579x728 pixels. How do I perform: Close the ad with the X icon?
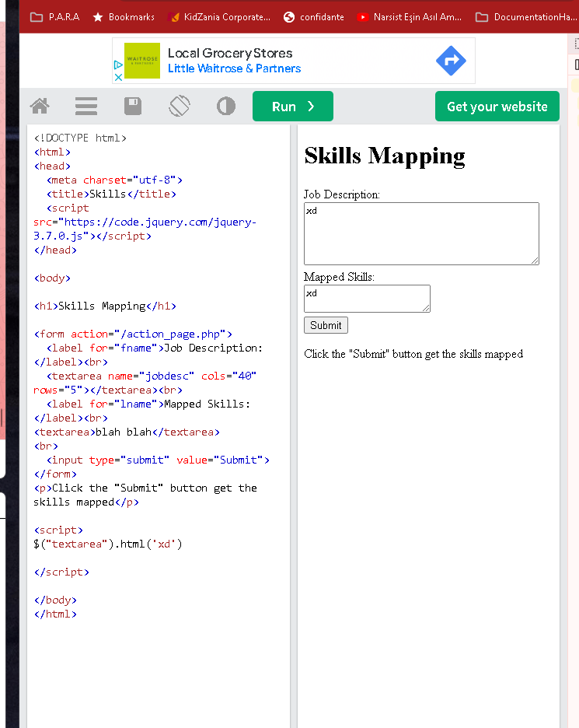point(118,78)
